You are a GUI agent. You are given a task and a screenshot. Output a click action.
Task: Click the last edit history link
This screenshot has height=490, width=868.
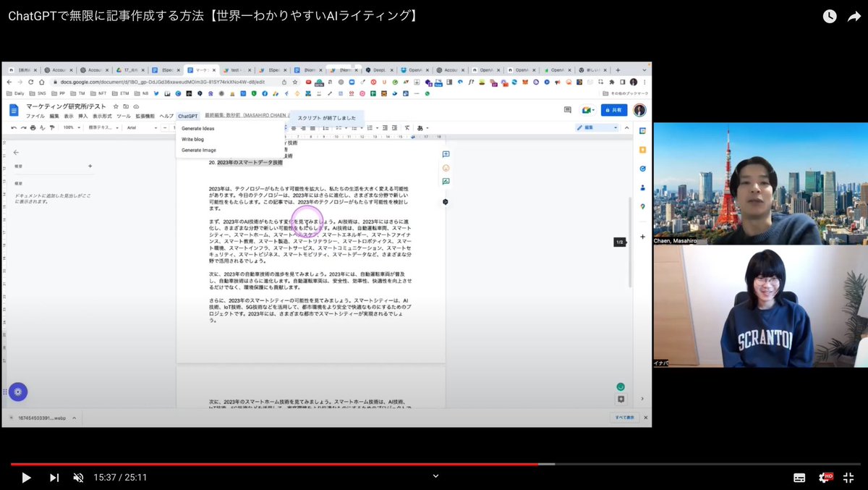246,116
